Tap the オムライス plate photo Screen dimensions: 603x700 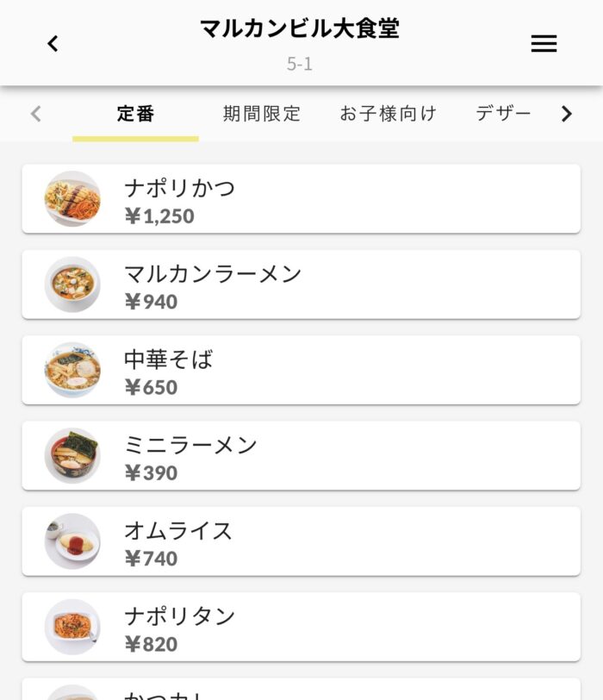[72, 541]
